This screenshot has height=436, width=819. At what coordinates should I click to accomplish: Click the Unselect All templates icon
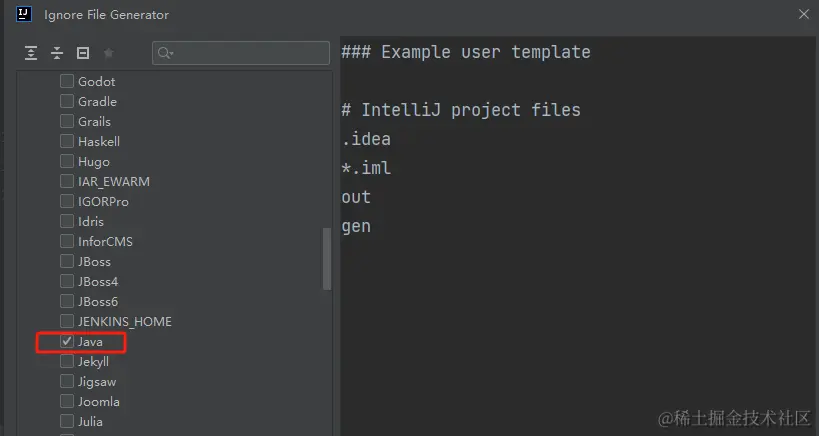(x=83, y=53)
